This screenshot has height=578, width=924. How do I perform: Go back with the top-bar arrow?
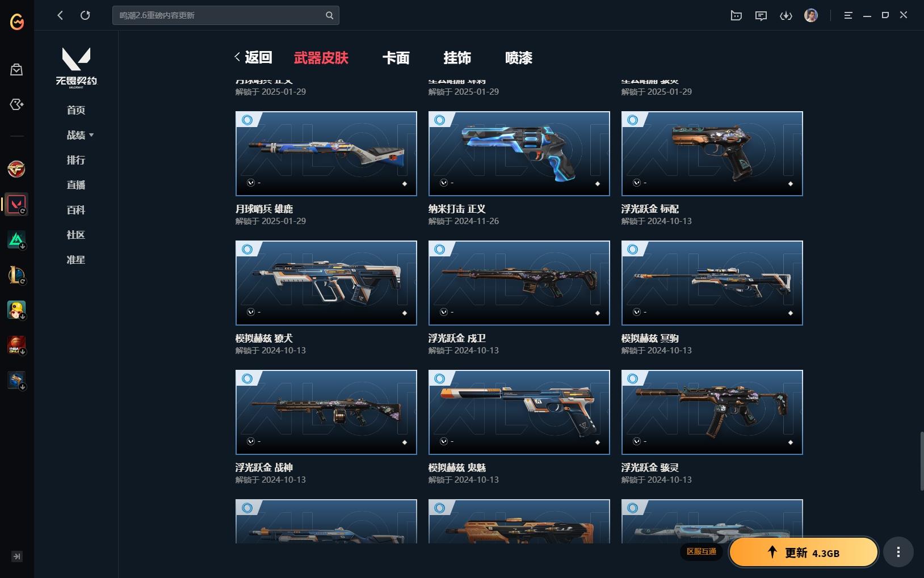[60, 15]
